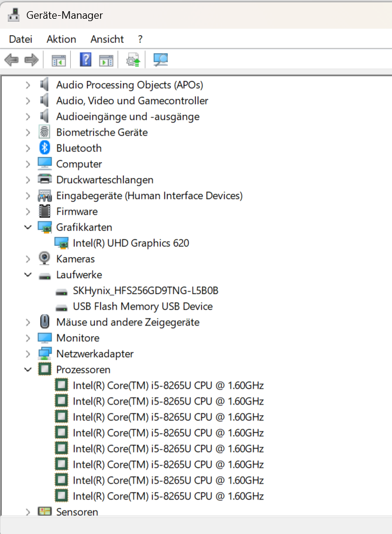Image resolution: width=392 pixels, height=534 pixels.
Task: Select the last i5-8265U processor entry
Action: pos(169,496)
